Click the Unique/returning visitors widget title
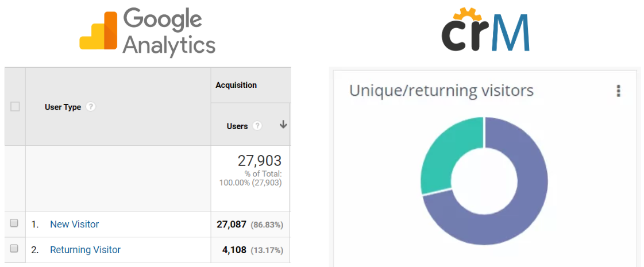 coord(441,90)
